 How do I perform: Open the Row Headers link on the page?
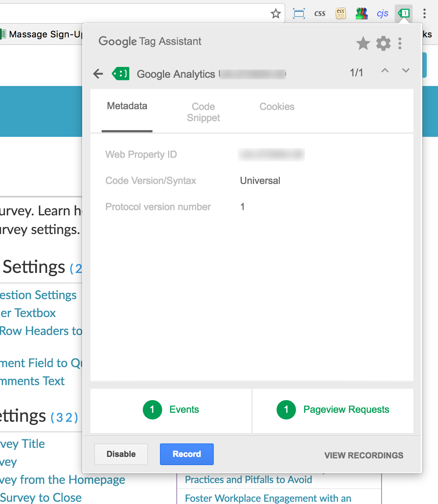point(41,331)
